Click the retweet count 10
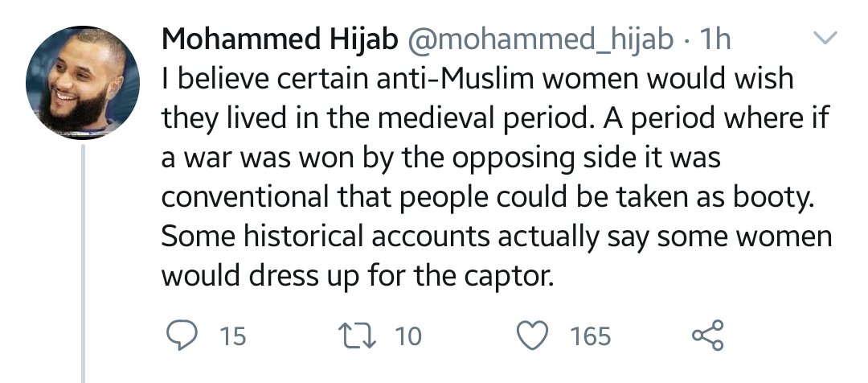Image resolution: width=868 pixels, height=383 pixels. coord(408,336)
